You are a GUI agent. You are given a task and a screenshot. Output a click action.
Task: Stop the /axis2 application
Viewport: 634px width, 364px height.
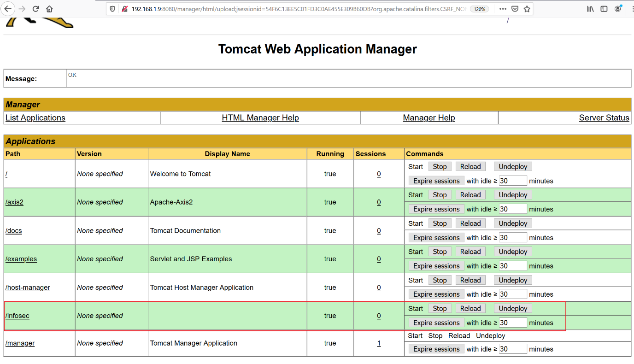[x=440, y=195]
